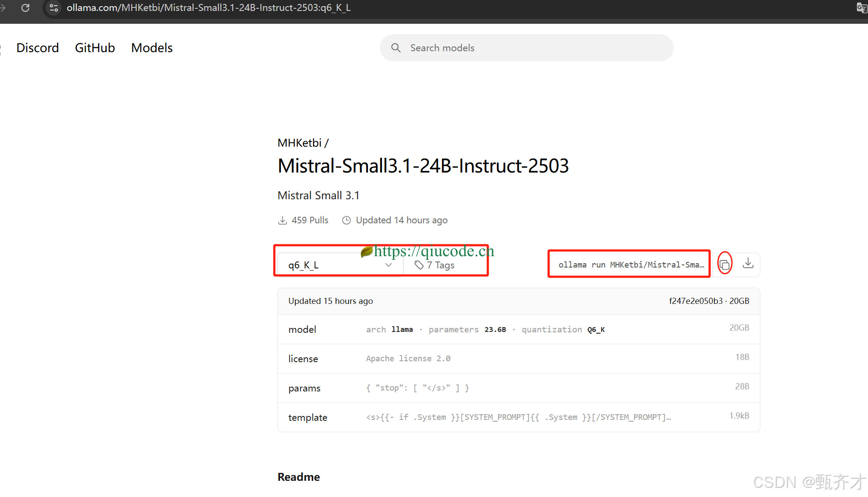Focus the Search models field
868x497 pixels.
[534, 48]
